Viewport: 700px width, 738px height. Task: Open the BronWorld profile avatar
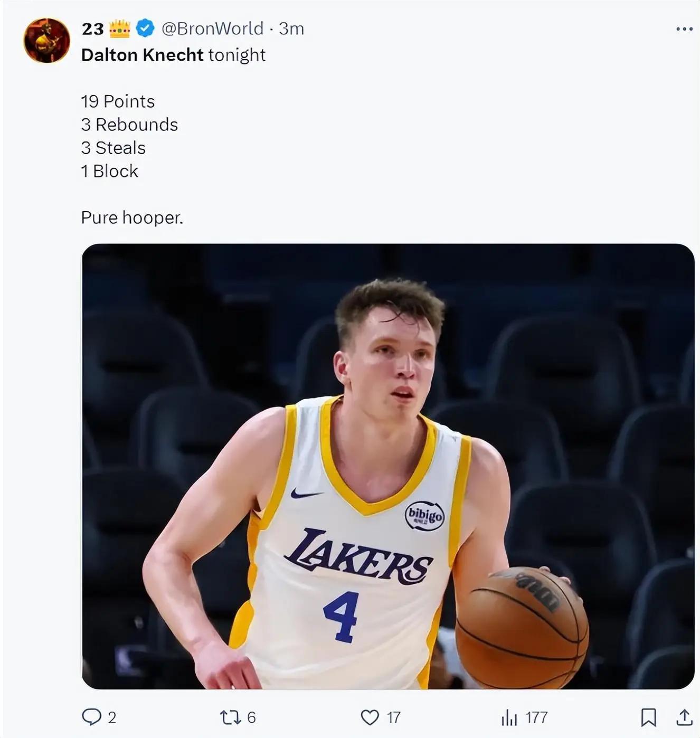[x=46, y=41]
